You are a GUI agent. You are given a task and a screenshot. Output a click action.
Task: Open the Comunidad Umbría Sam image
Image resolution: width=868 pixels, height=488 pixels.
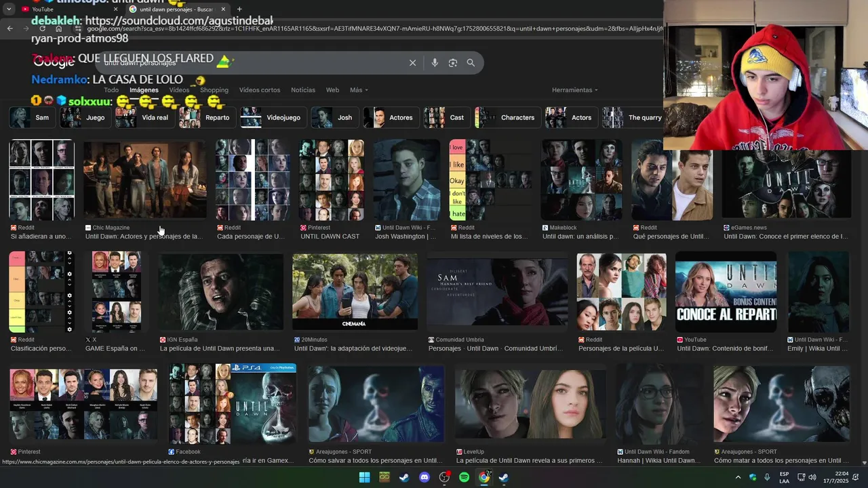click(497, 291)
